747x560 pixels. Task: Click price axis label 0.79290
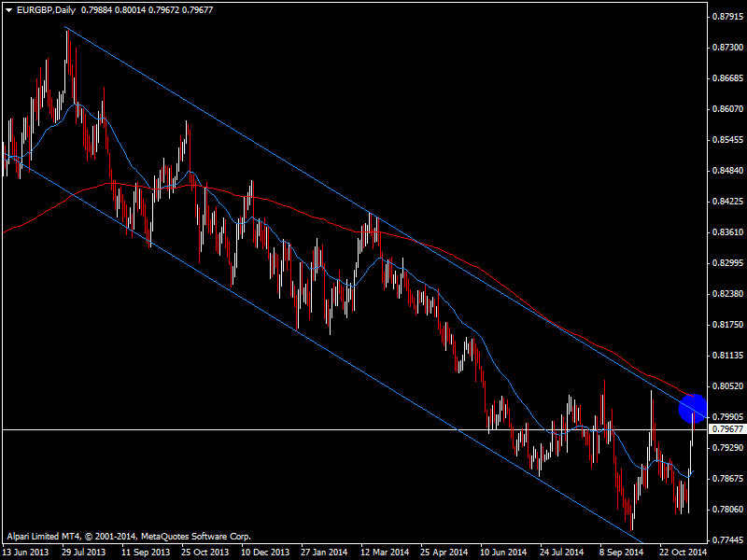727,448
